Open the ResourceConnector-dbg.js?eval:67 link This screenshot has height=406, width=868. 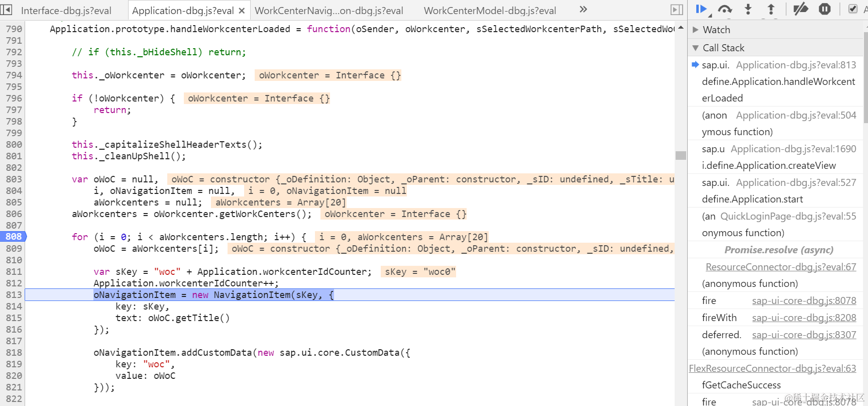781,267
